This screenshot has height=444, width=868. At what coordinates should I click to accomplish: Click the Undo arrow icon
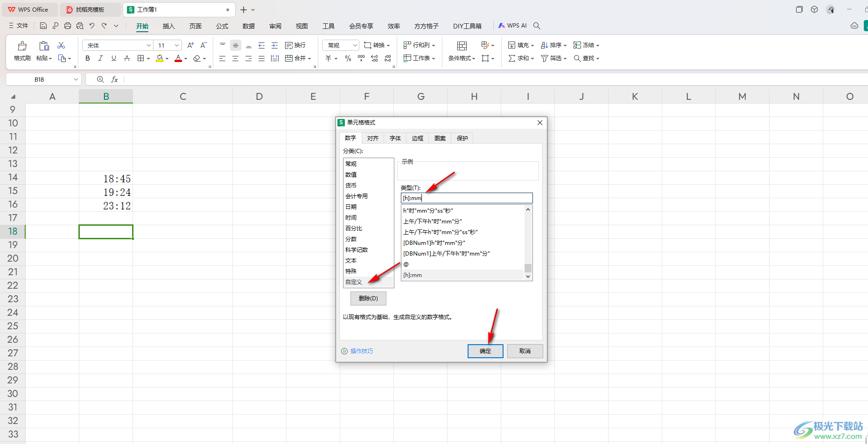(92, 26)
